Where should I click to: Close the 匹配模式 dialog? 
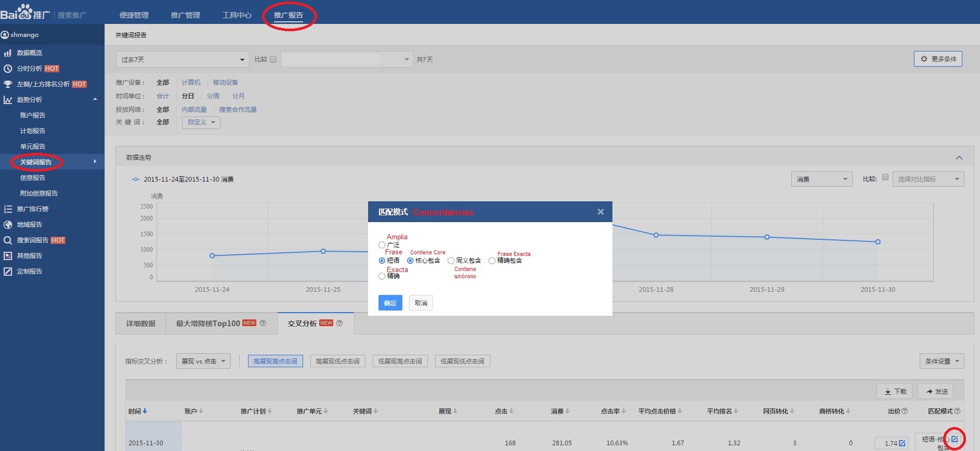pos(600,212)
